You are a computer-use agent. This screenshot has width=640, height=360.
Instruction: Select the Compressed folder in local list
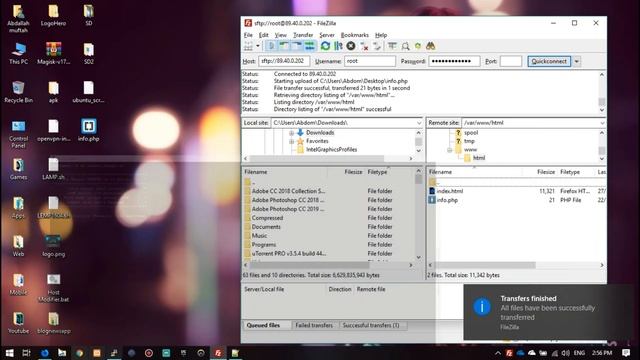267,218
